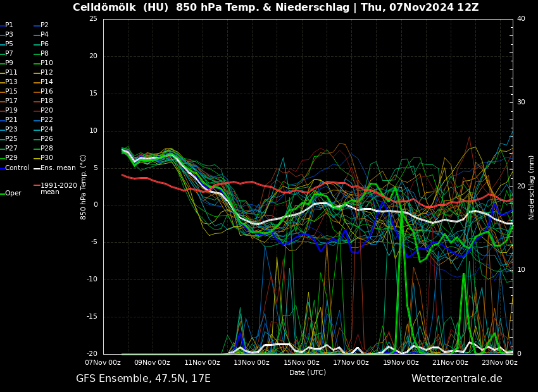Select the 07Nov 00z date tick

coord(103,363)
